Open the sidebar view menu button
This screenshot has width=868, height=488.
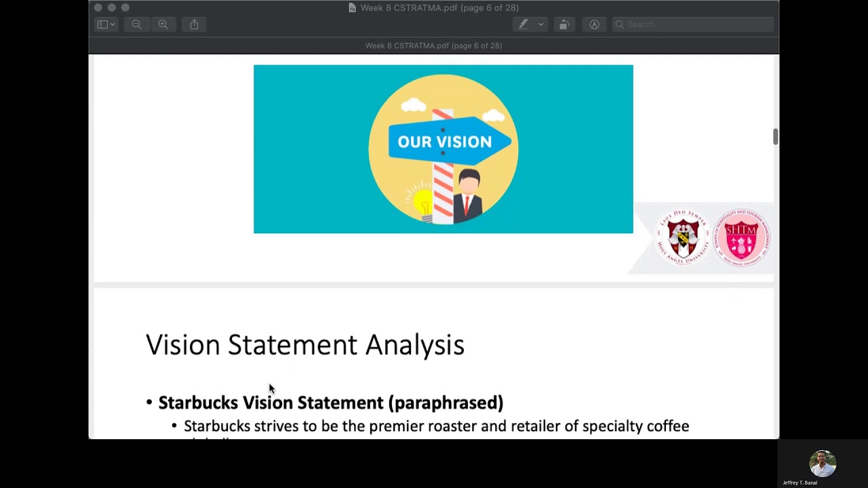106,24
